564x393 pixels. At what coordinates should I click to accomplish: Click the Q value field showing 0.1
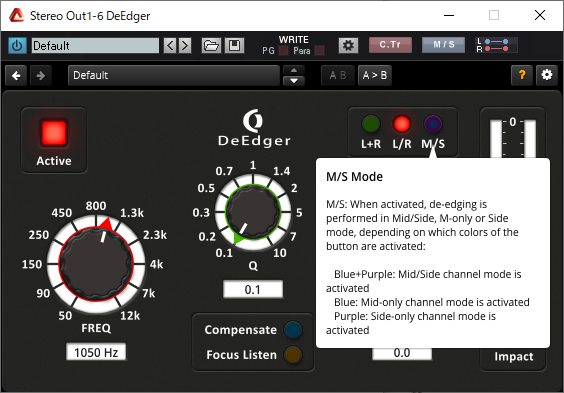coord(253,289)
